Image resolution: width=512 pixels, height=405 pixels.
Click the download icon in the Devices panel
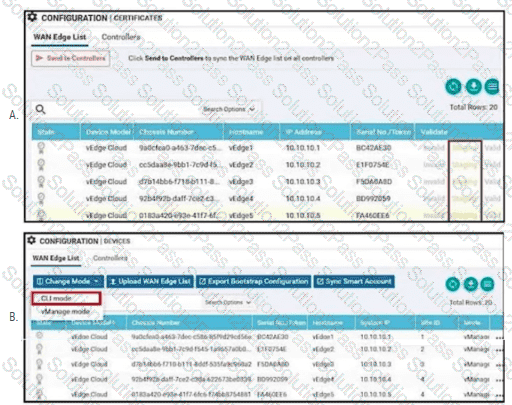tap(471, 284)
